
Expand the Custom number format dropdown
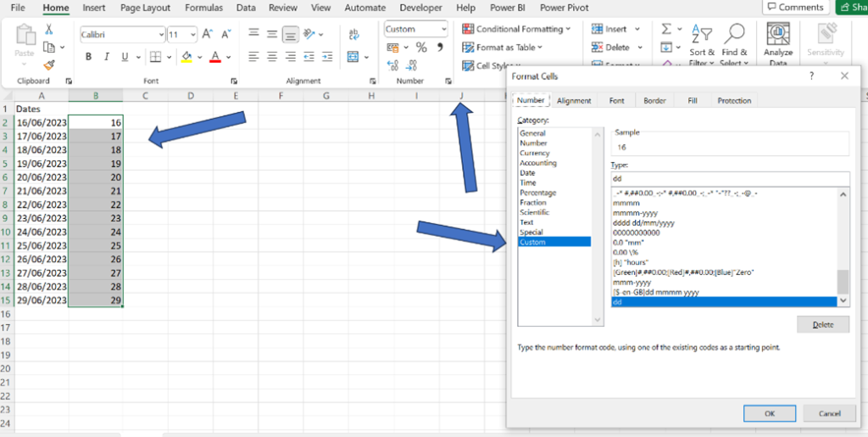tap(443, 29)
